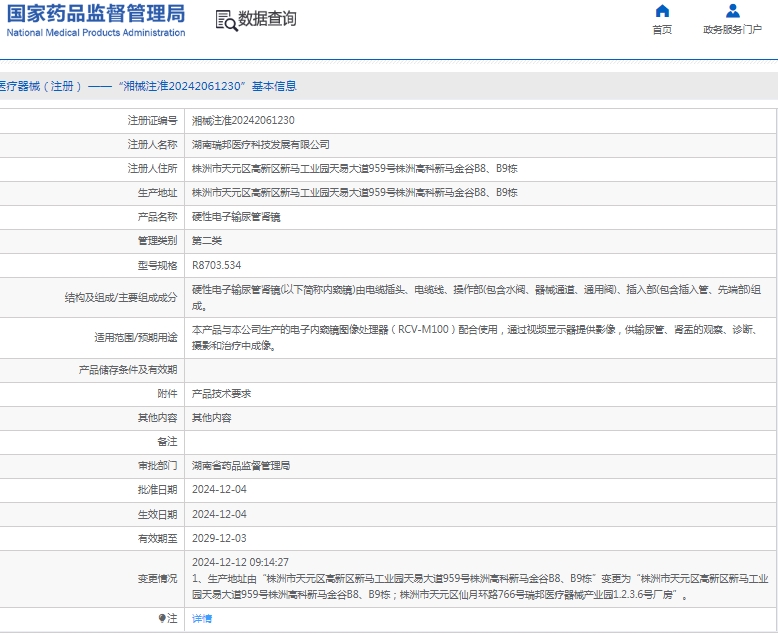Image resolution: width=778 pixels, height=635 pixels.
Task: Click the 适用范围/预期用途 description text
Action: [474, 337]
